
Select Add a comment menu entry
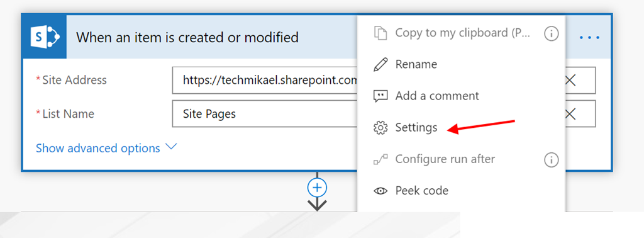coord(461,96)
